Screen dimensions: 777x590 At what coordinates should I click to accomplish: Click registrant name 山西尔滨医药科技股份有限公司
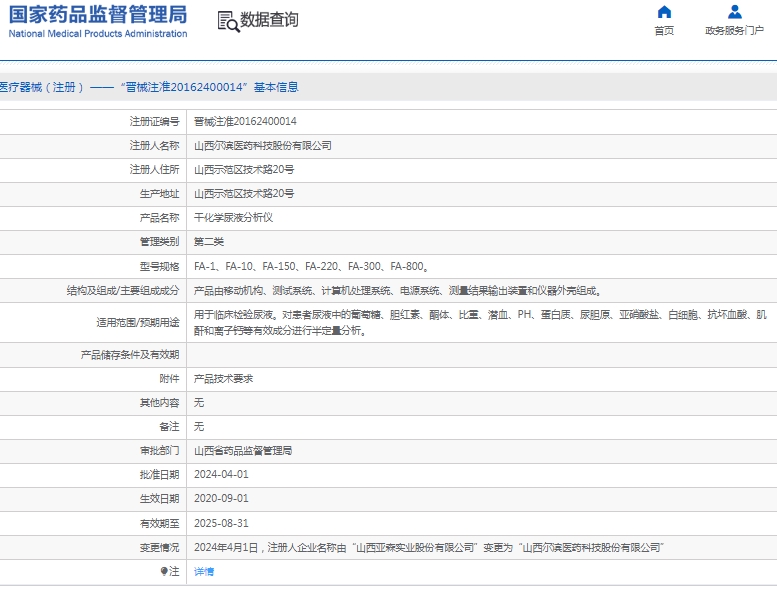(263, 146)
